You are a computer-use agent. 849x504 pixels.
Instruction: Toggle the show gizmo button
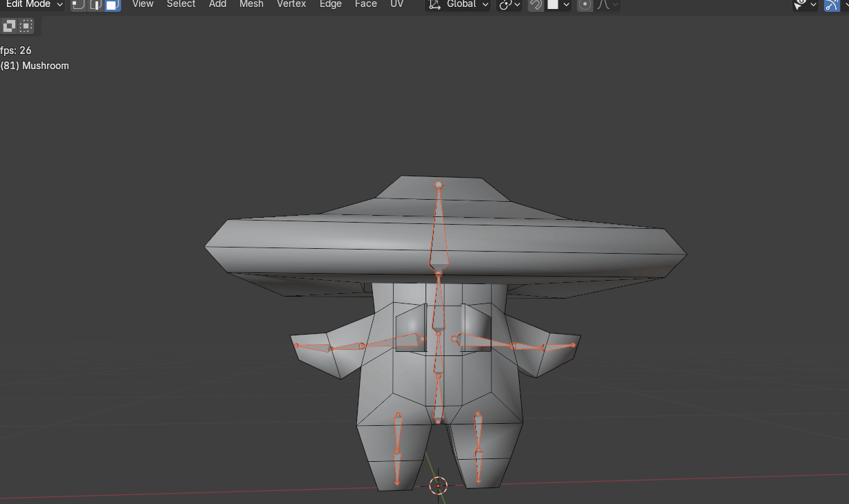pos(832,5)
